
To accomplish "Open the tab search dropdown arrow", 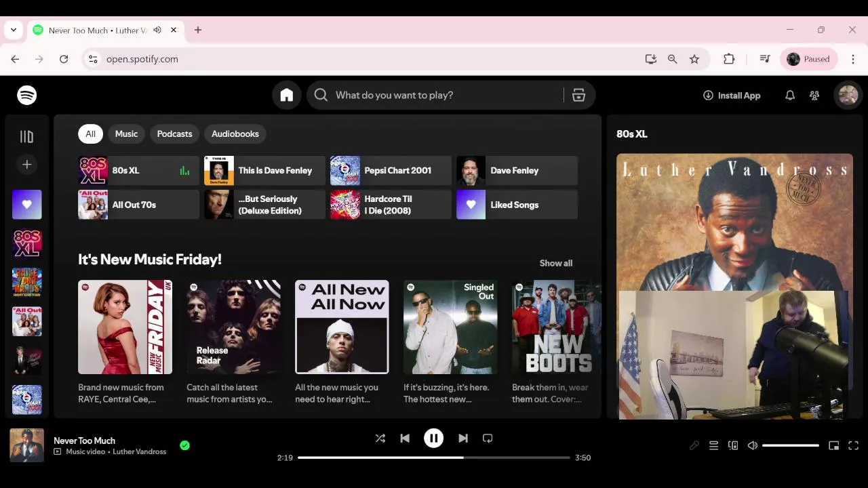I will pos(14,30).
